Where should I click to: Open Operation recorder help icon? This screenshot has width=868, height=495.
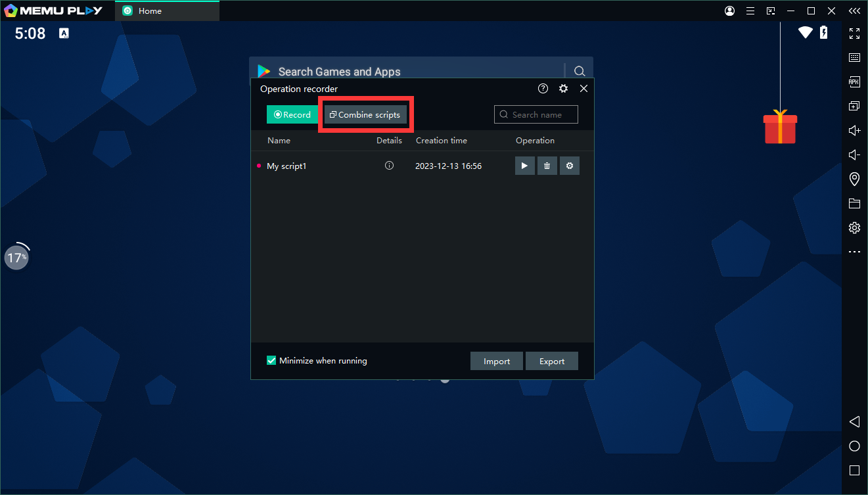point(543,89)
